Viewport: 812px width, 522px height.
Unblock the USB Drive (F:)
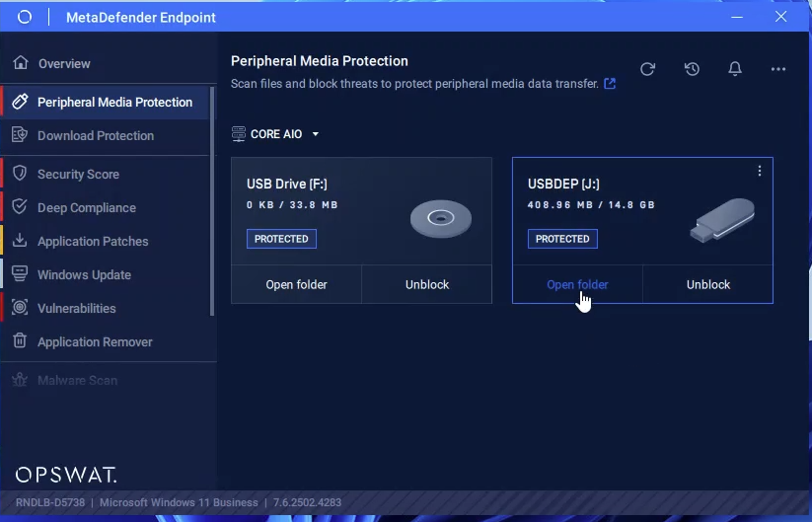pos(427,284)
